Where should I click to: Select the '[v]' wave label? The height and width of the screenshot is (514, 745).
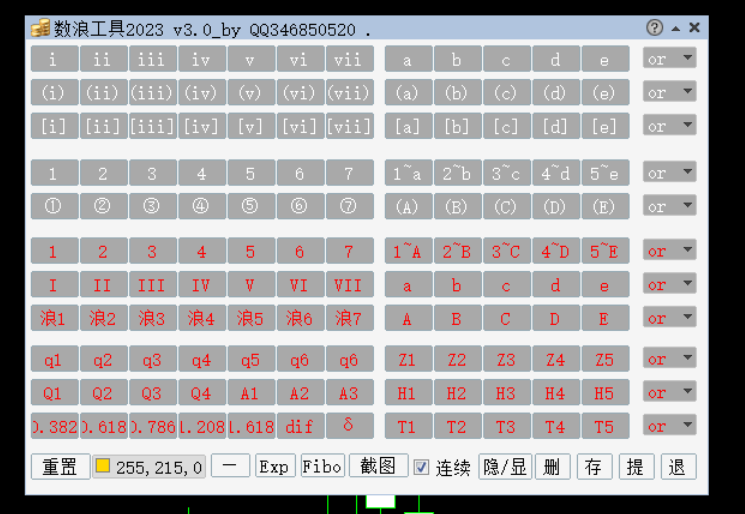pos(250,126)
